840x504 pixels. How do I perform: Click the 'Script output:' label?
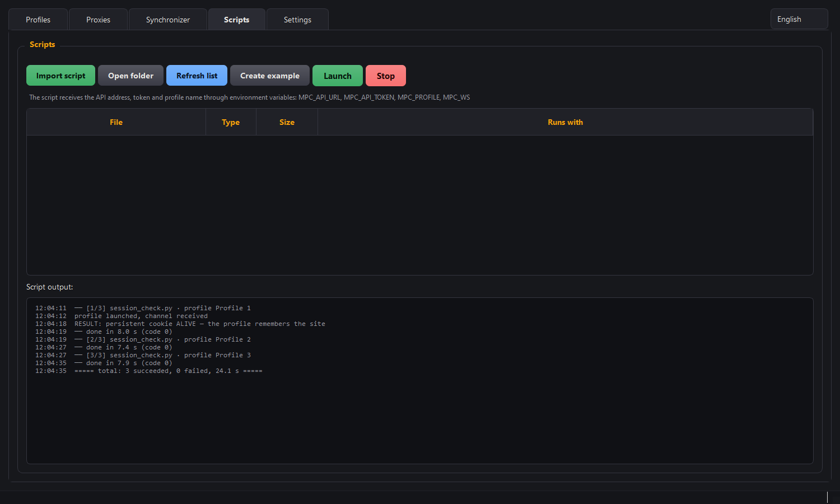tap(49, 287)
